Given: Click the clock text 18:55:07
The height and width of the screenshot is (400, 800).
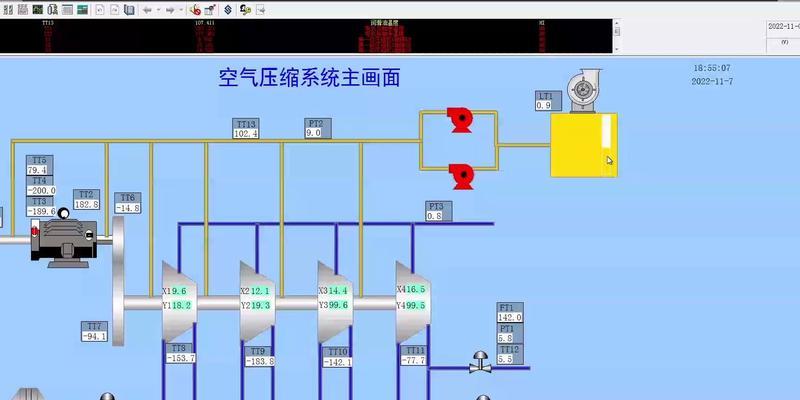Looking at the screenshot, I should point(712,68).
